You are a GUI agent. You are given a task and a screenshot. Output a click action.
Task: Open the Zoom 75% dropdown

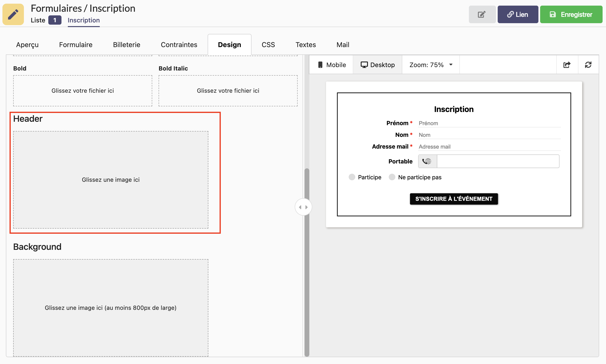tap(431, 65)
